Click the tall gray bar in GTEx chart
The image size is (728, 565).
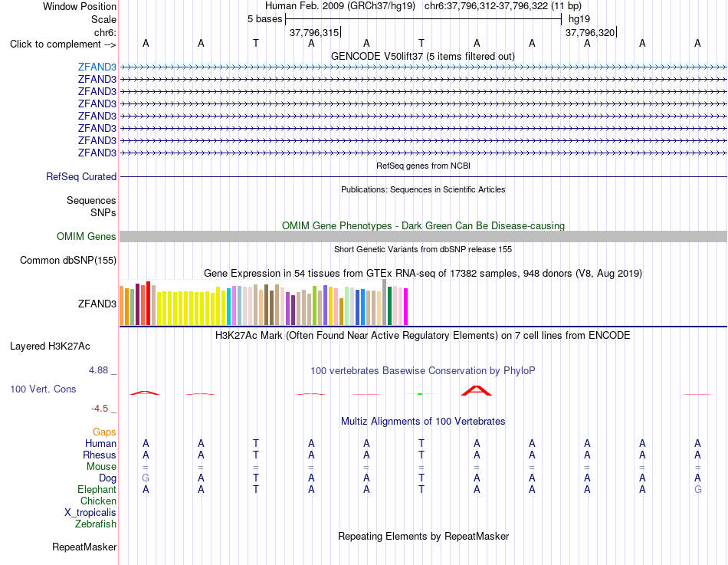click(385, 302)
